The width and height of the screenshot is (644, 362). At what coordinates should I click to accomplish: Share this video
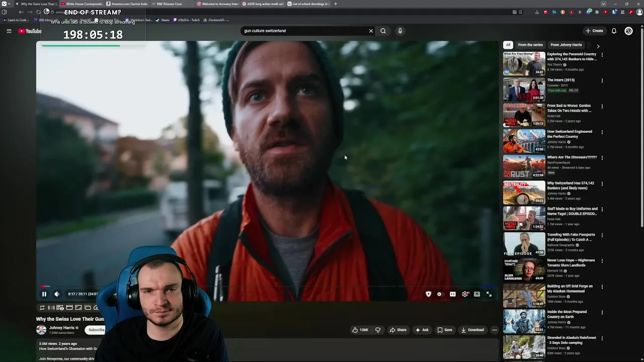(x=398, y=330)
